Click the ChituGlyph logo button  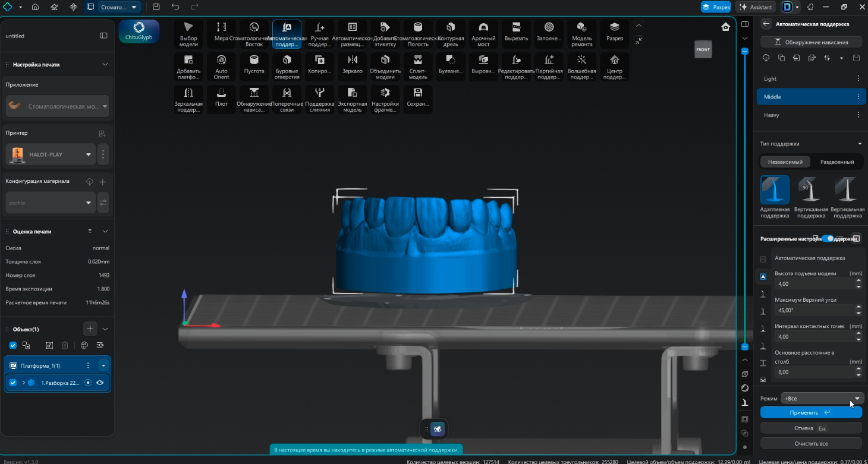(139, 31)
